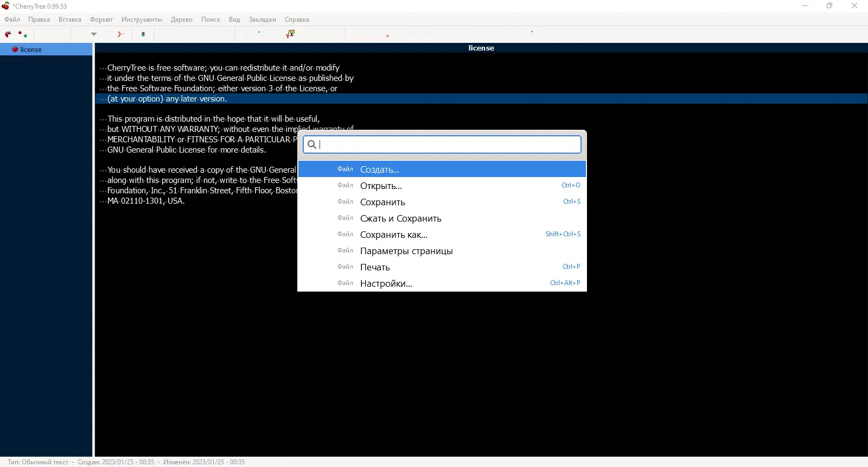The height and width of the screenshot is (467, 868).
Task: Click the line 'MA 02110-1301, USA.'
Action: tap(142, 201)
